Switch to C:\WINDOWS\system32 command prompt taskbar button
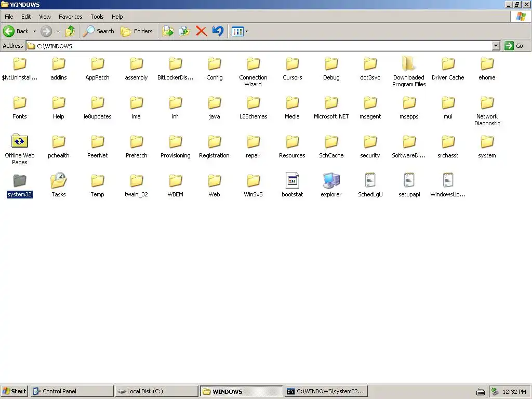This screenshot has width=532, height=399. tap(326, 391)
